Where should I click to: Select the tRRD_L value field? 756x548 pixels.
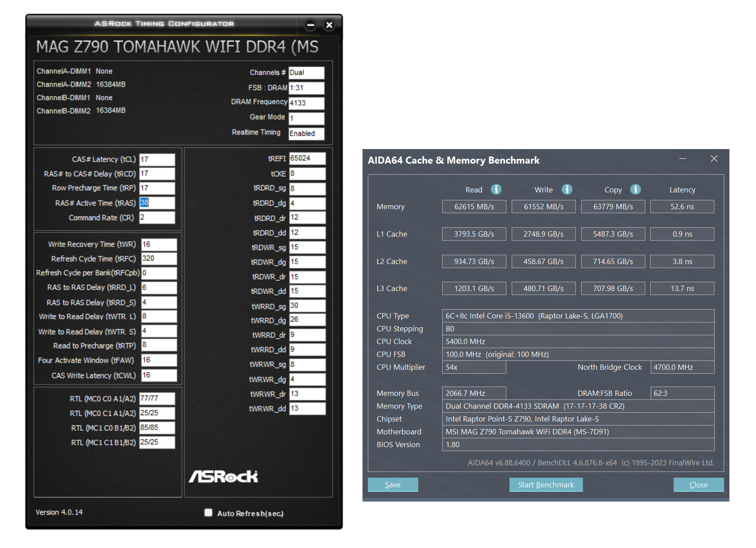coord(159,287)
